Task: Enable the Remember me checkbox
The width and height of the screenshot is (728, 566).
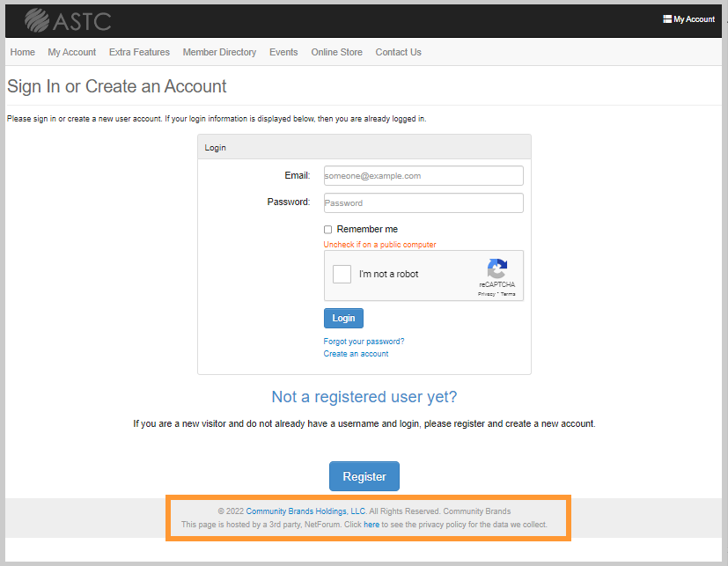Action: tap(327, 229)
